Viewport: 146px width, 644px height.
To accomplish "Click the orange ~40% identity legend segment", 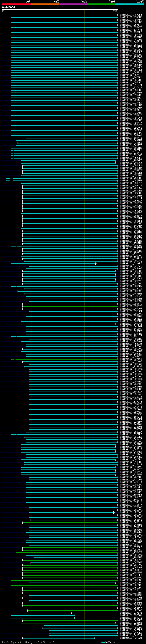I will pos(45,4).
